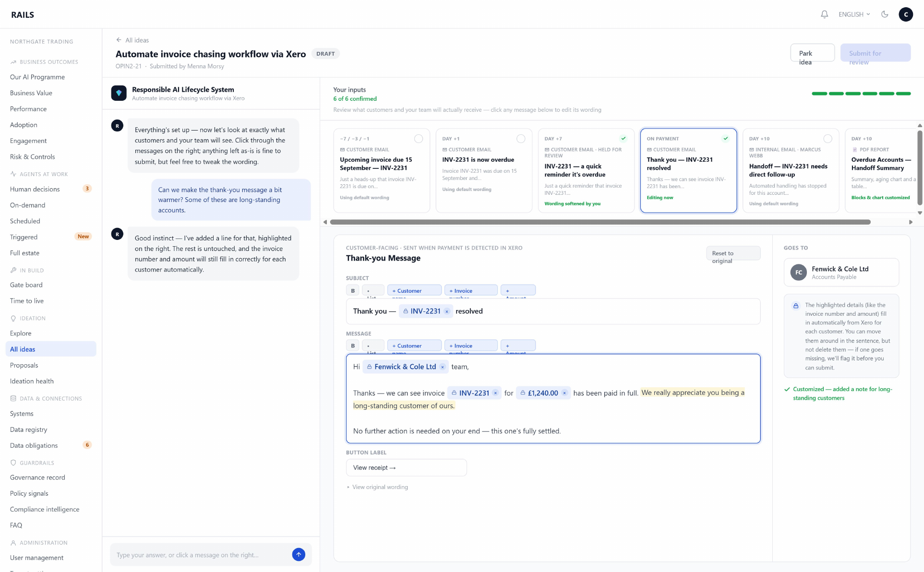Click the Responsible AI Lifecycle System logo
This screenshot has width=924, height=572.
click(x=119, y=93)
